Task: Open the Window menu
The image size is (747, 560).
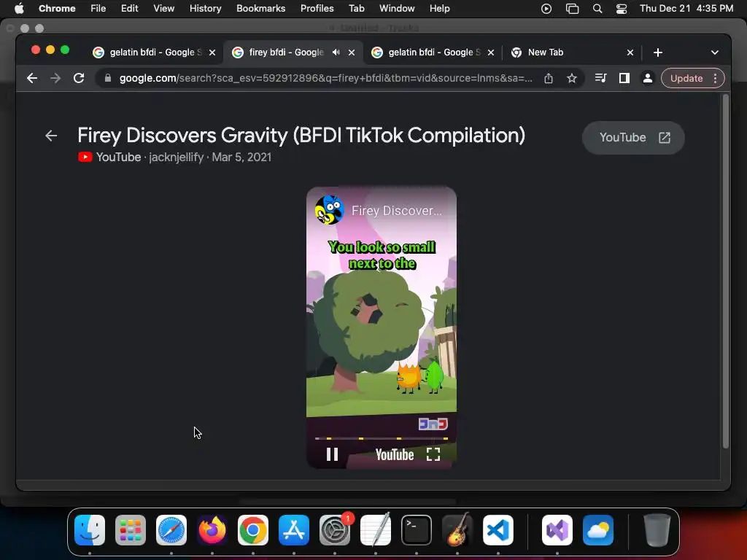Action: (397, 8)
